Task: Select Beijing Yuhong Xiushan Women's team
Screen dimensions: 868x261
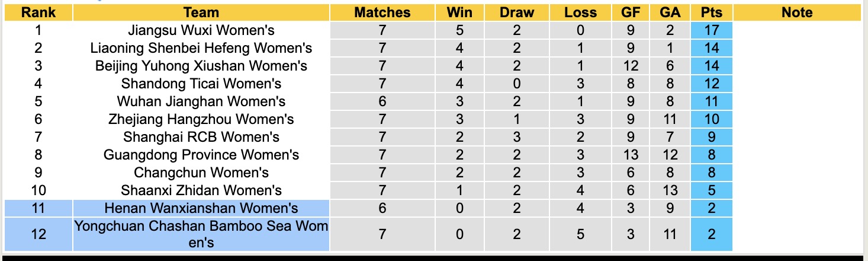Action: 201,66
